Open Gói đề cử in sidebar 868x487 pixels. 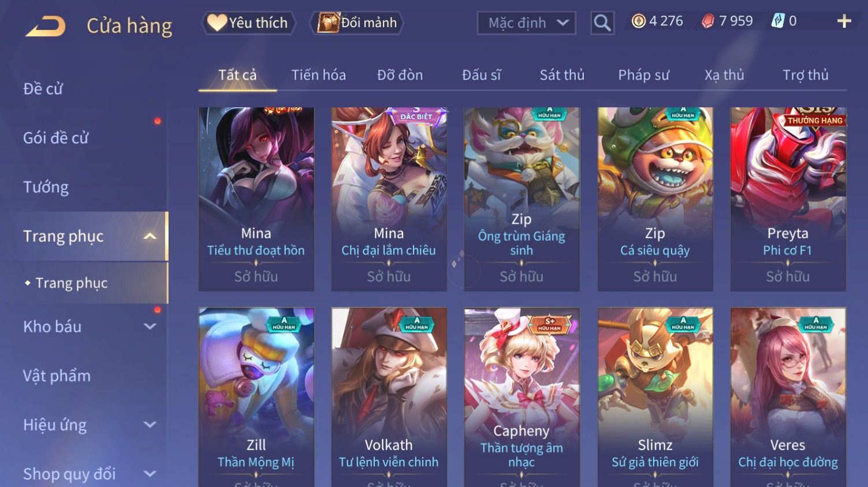click(x=55, y=138)
